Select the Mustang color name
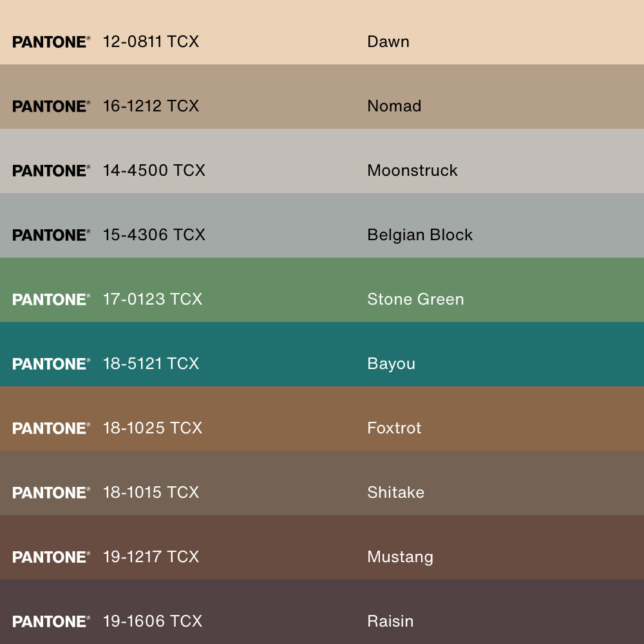The height and width of the screenshot is (644, 644). point(400,557)
